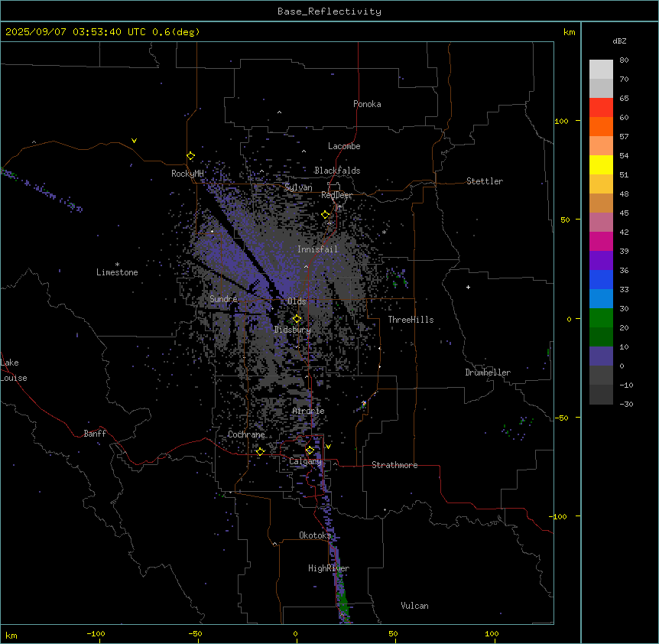The image size is (659, 644).
Task: Click the lightest gray 70-80 dBZ legend swatch
Action: click(x=601, y=70)
